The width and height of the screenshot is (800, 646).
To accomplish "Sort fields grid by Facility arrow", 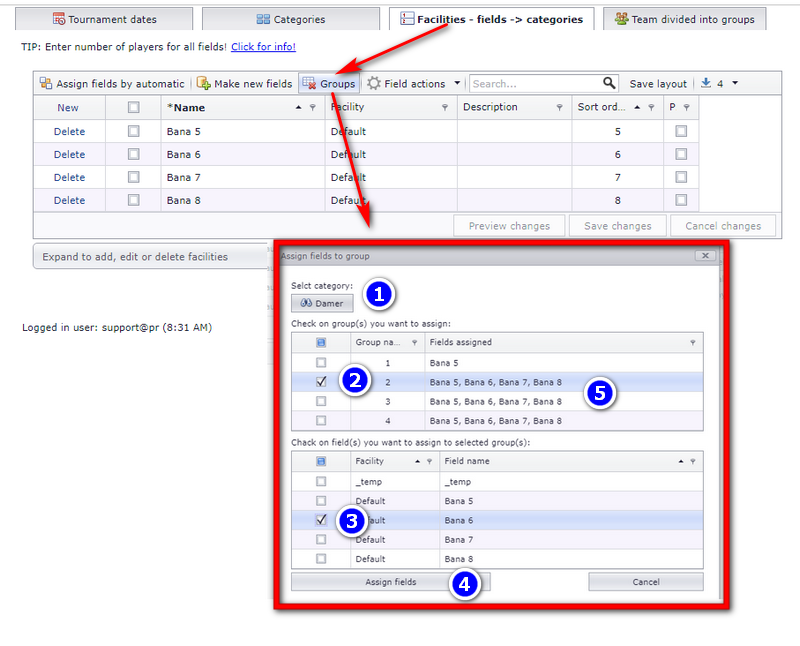I will (417, 461).
